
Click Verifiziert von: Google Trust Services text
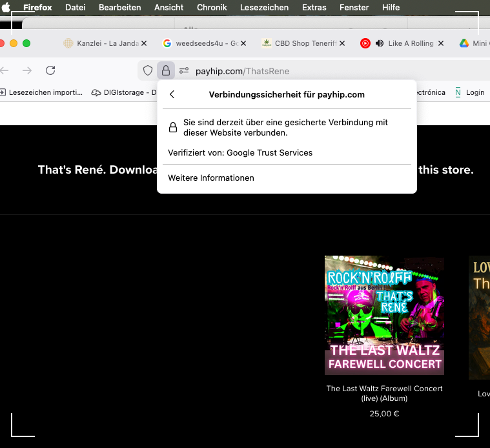click(240, 152)
